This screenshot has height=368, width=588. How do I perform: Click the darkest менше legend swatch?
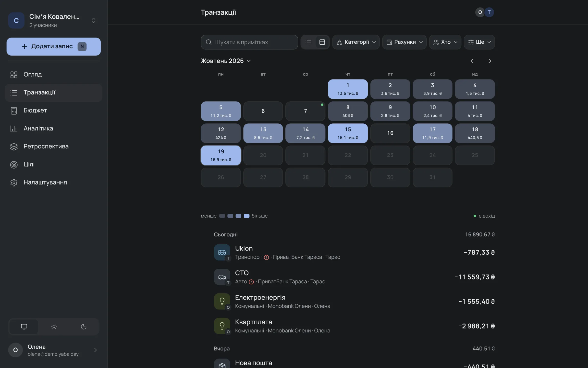pyautogui.click(x=222, y=216)
